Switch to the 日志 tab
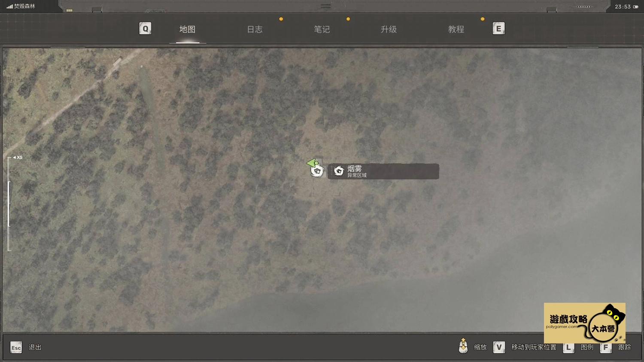Viewport: 644px width, 362px height. click(255, 29)
